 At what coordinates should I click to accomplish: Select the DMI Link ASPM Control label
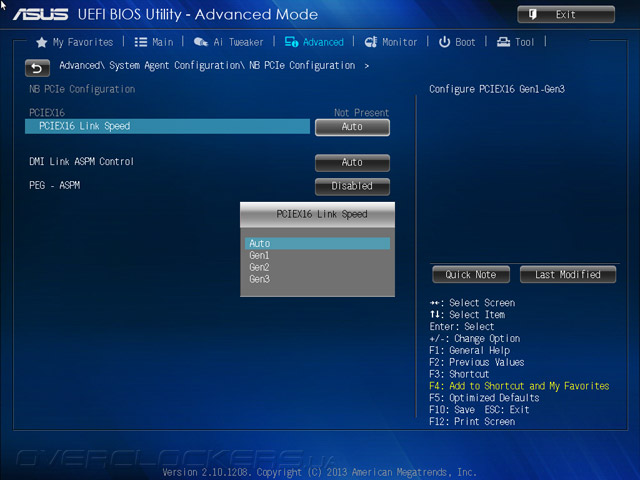[81, 162]
